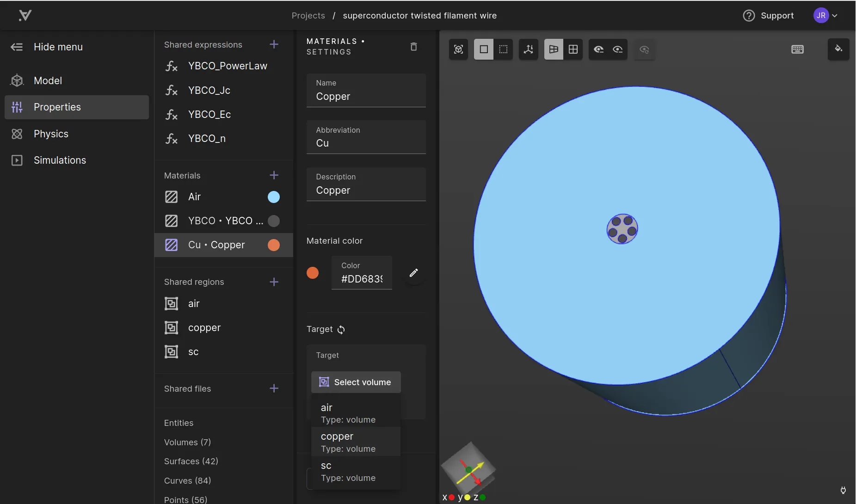This screenshot has width=856, height=504.
Task: Choose the copper volume option
Action: click(x=356, y=442)
